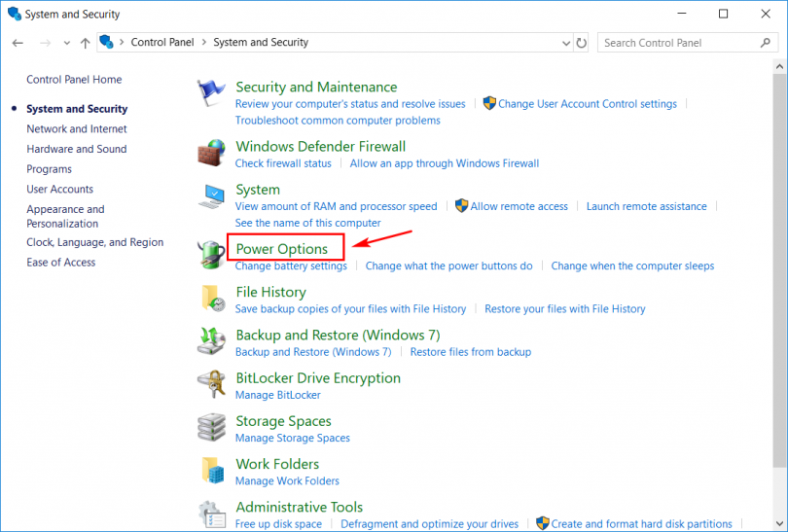
Task: Click Allow an app through Windows Firewall
Action: pos(445,163)
